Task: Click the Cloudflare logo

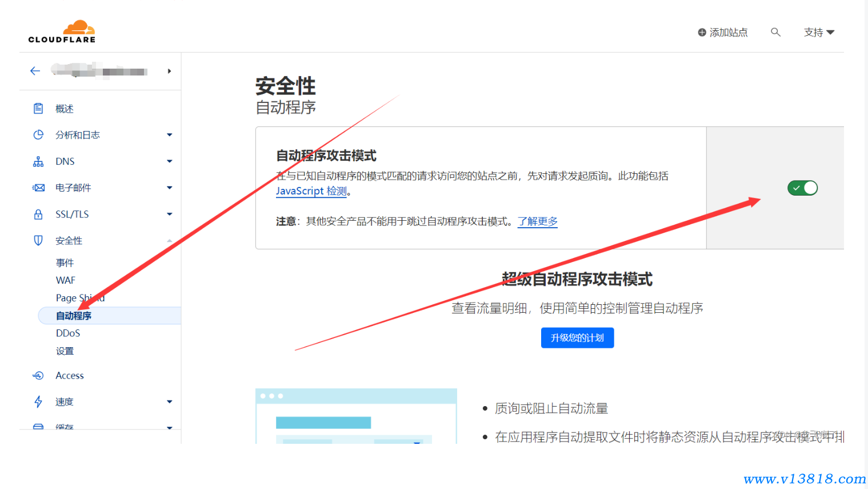Action: 62,32
